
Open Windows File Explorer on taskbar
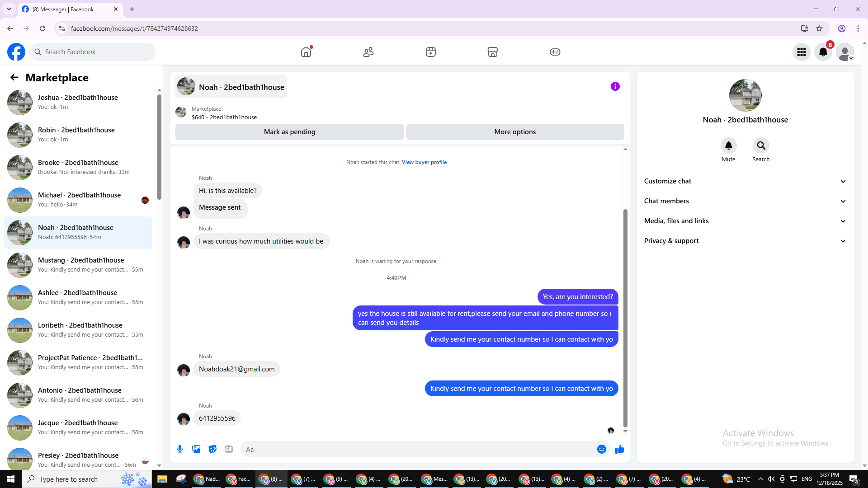coord(162,479)
